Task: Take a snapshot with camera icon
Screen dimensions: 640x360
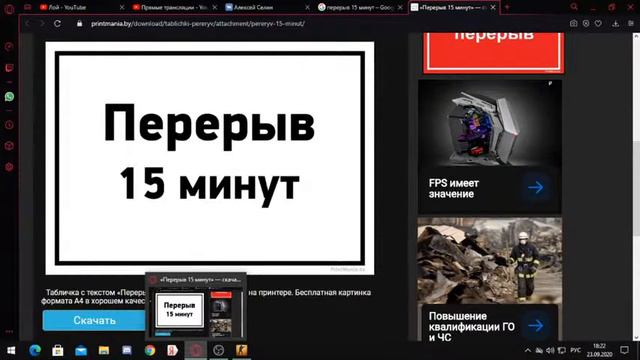Action: (x=573, y=24)
